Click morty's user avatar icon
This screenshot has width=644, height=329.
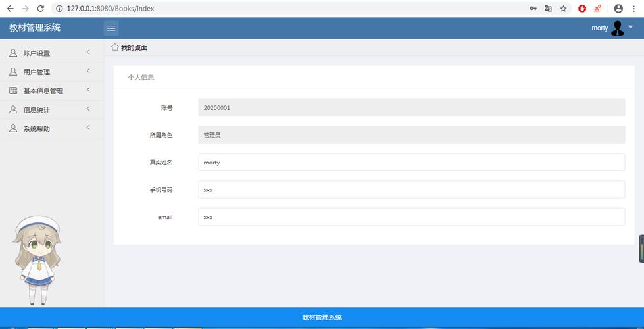[617, 28]
